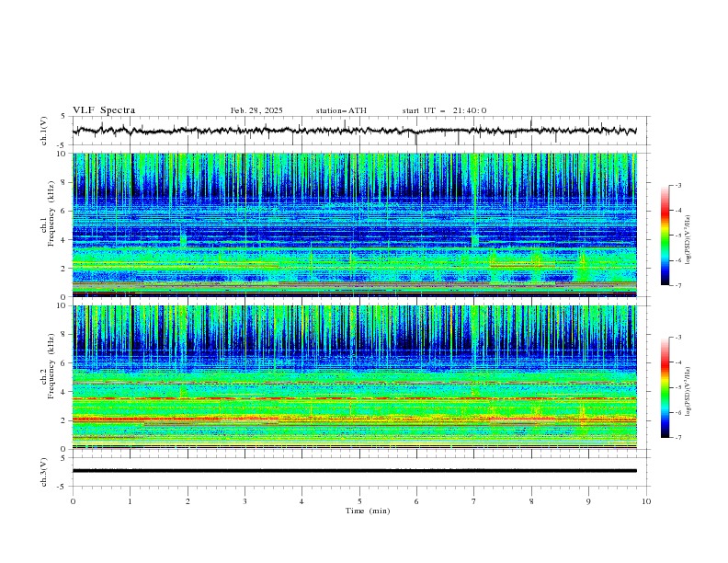Click the 'station=ATH' label

click(x=341, y=110)
